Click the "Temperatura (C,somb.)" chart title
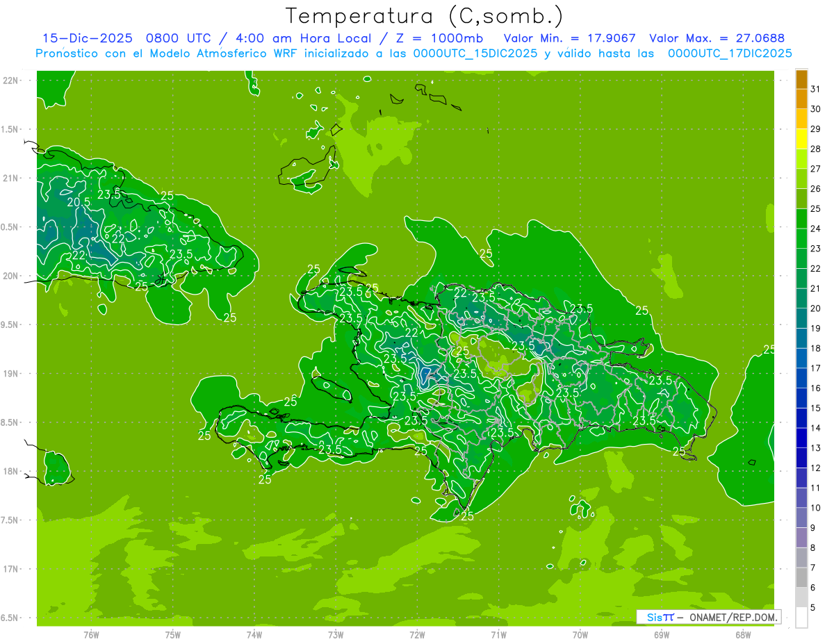 [x=424, y=16]
